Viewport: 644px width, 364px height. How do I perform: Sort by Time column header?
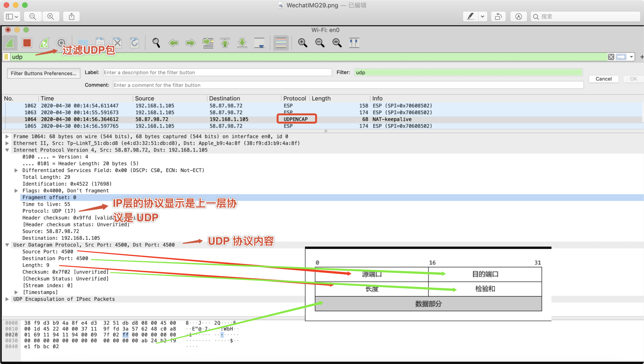pos(85,98)
